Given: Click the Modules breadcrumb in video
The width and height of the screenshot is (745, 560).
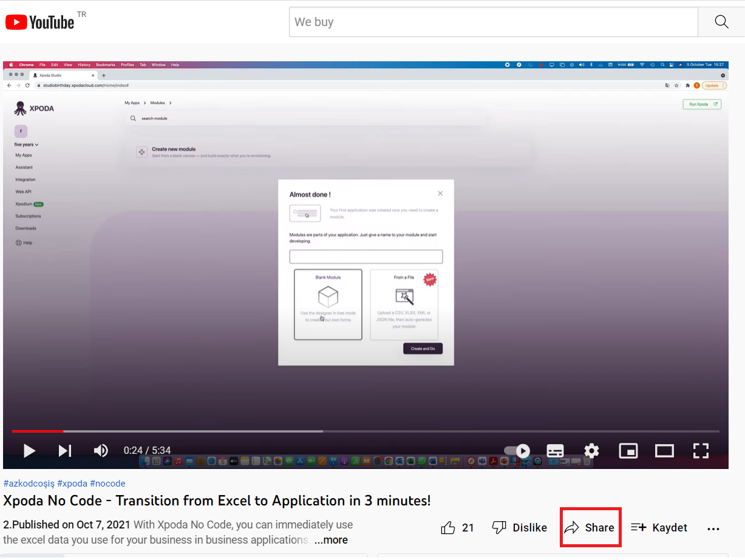Looking at the screenshot, I should pos(157,104).
